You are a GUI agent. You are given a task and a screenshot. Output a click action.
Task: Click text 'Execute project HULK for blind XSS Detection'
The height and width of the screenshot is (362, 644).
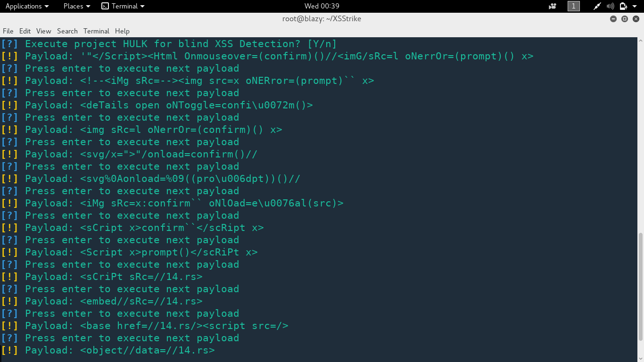(163, 44)
